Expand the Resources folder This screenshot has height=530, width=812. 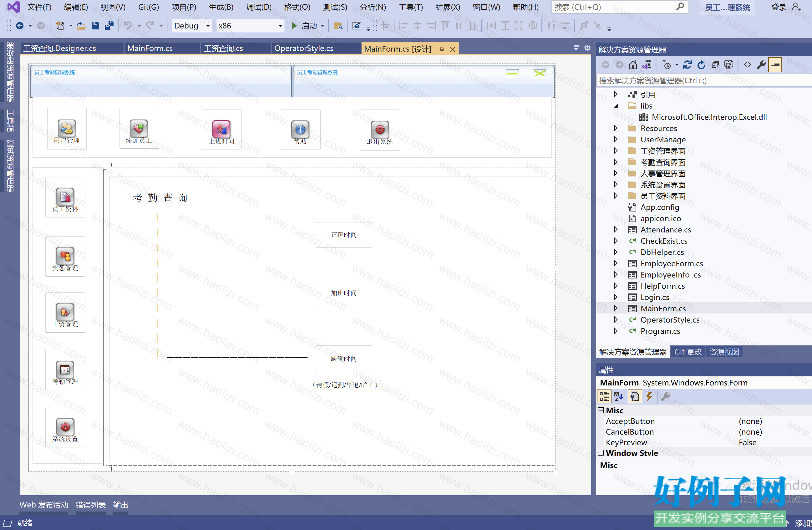point(616,128)
